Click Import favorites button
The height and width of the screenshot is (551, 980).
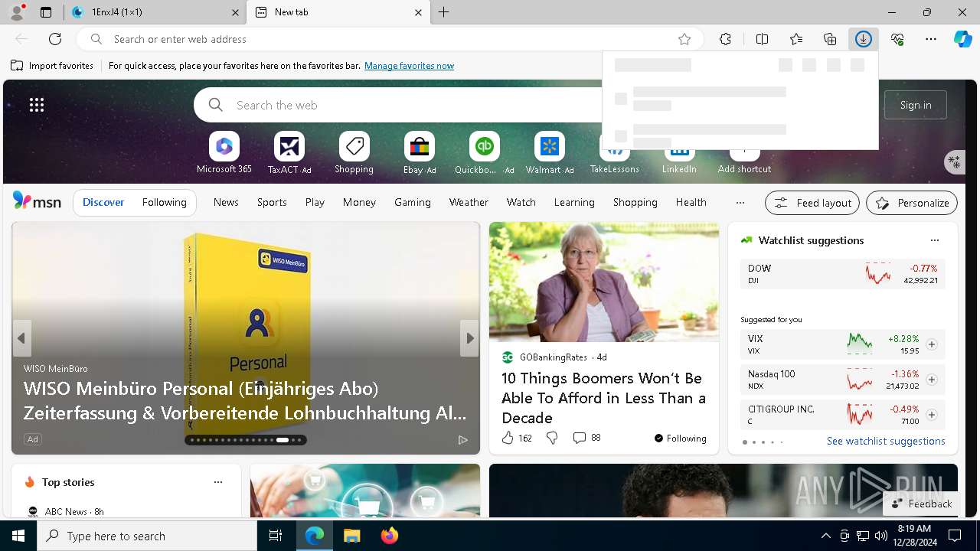[x=52, y=66]
